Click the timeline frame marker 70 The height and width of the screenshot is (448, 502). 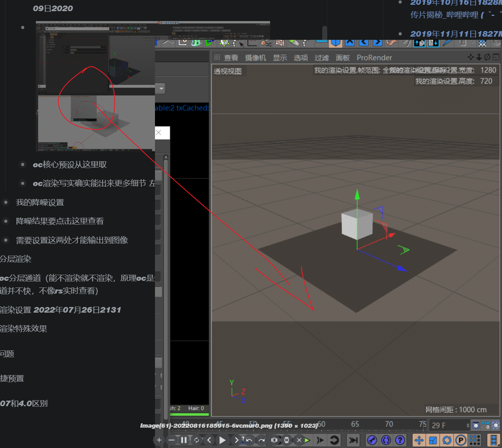(x=389, y=424)
